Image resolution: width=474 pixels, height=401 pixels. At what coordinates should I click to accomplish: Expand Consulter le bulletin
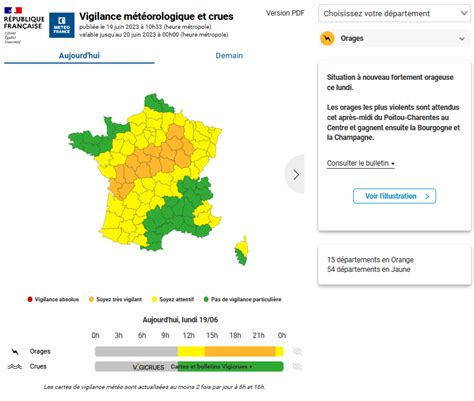[361, 163]
